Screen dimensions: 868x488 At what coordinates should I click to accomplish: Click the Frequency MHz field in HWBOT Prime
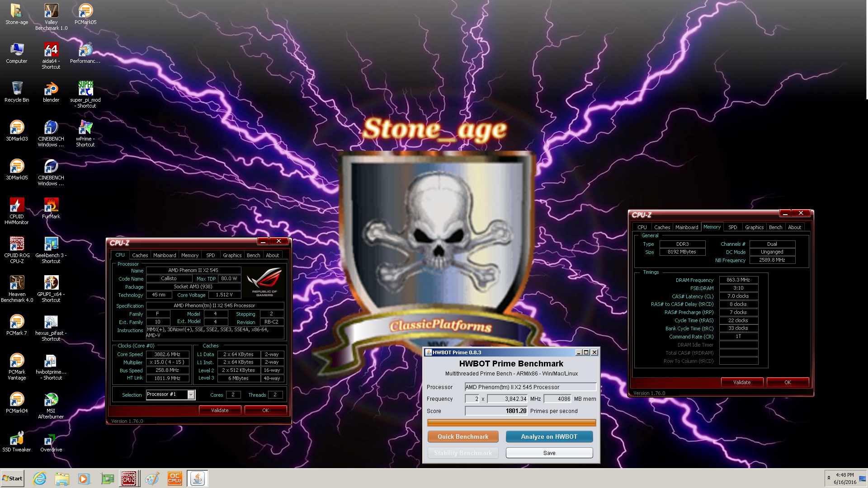507,399
